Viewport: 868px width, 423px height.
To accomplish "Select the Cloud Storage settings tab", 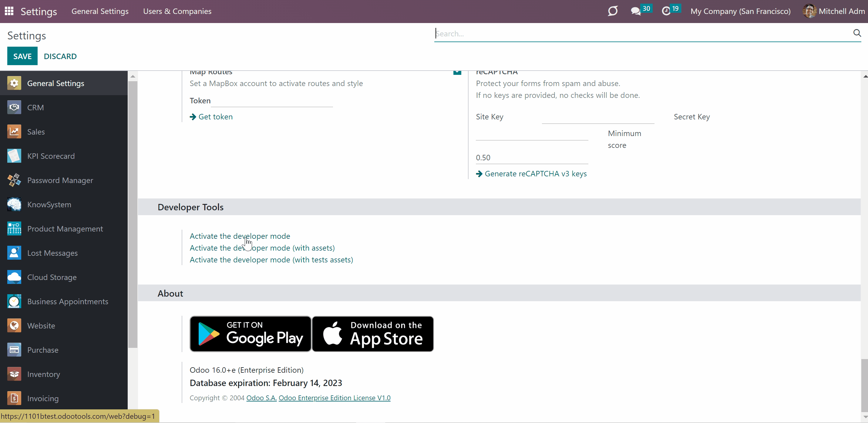I will pos(64,277).
